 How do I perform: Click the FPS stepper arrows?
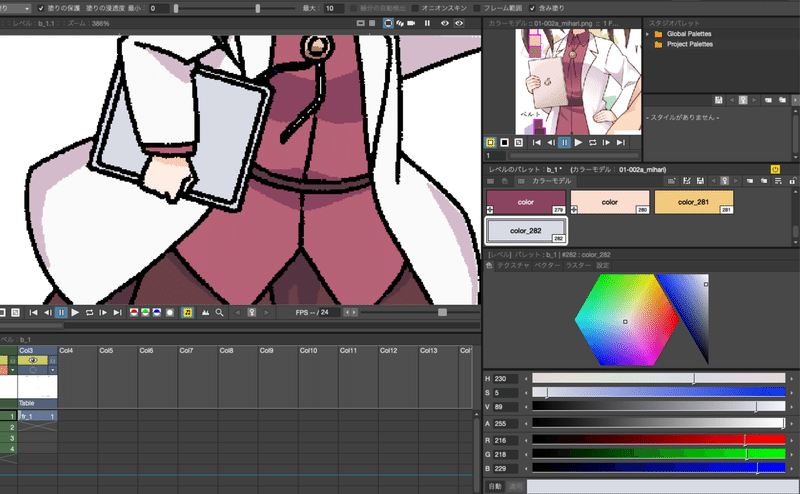coord(351,312)
